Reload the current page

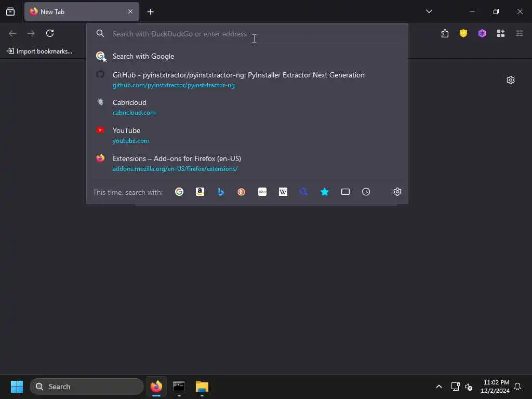[x=50, y=33]
